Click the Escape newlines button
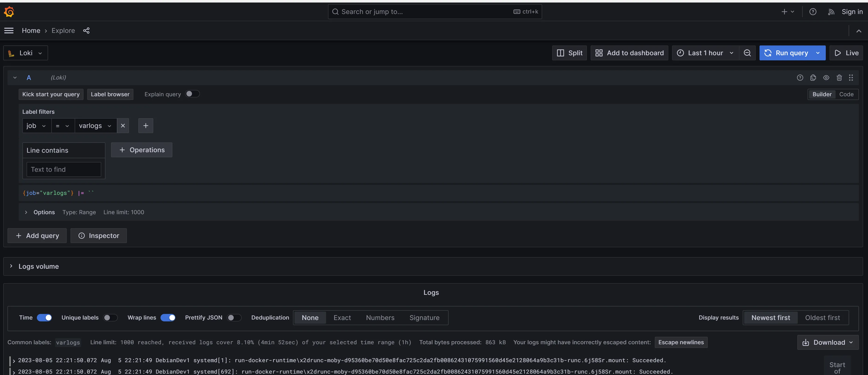The height and width of the screenshot is (375, 868). [x=681, y=342]
